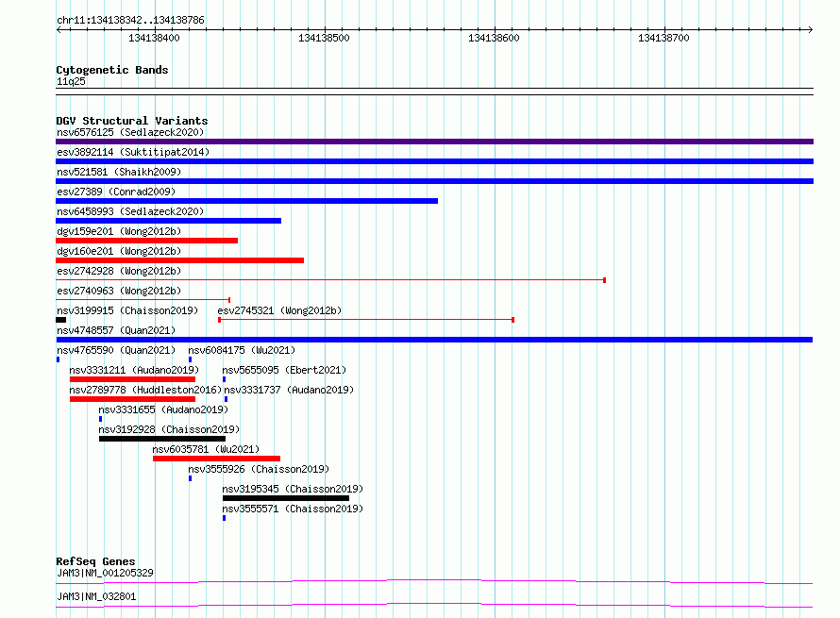Screen dimensions: 840x618
Task: Open nsv6084175 (Wu2021) variant
Action: [242, 350]
